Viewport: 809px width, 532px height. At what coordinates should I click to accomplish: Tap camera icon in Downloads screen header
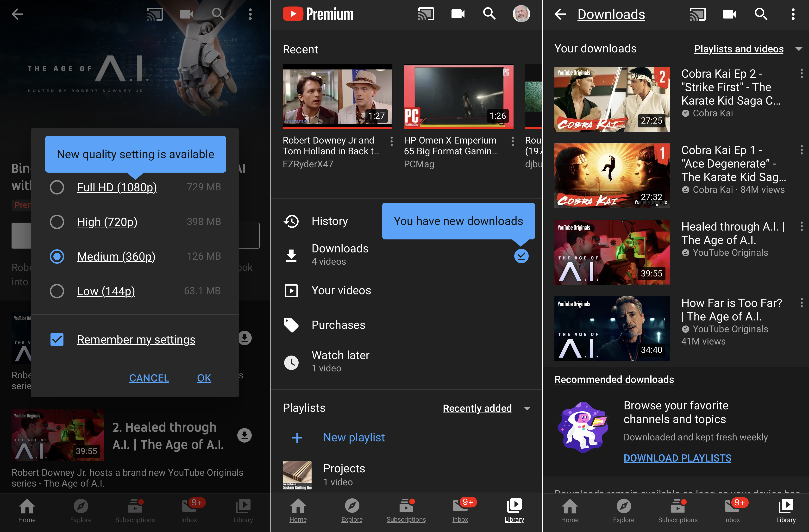click(x=729, y=14)
